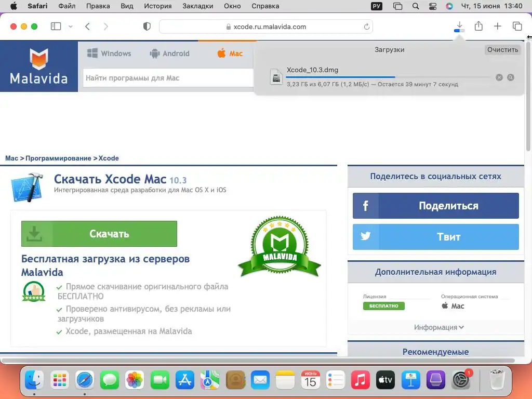This screenshot has width=532, height=399.
Task: Click the Xcode hammer app icon
Action: click(x=28, y=187)
